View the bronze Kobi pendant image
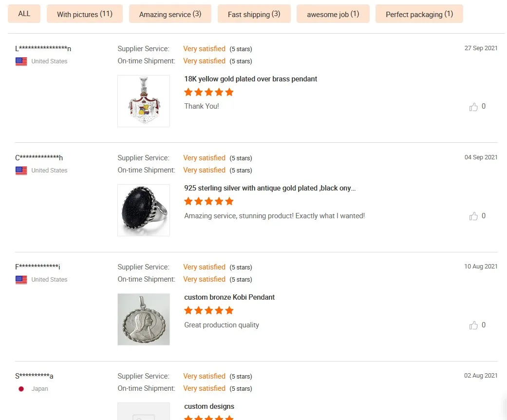 (x=144, y=319)
